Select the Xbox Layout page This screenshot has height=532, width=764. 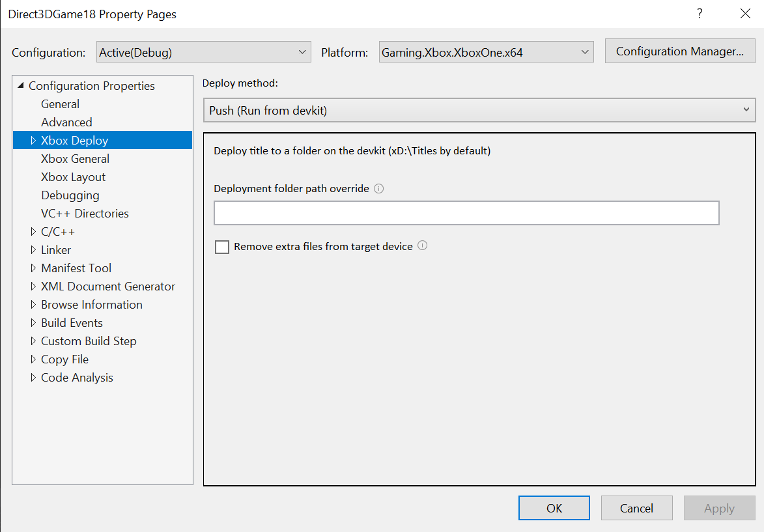coord(73,177)
